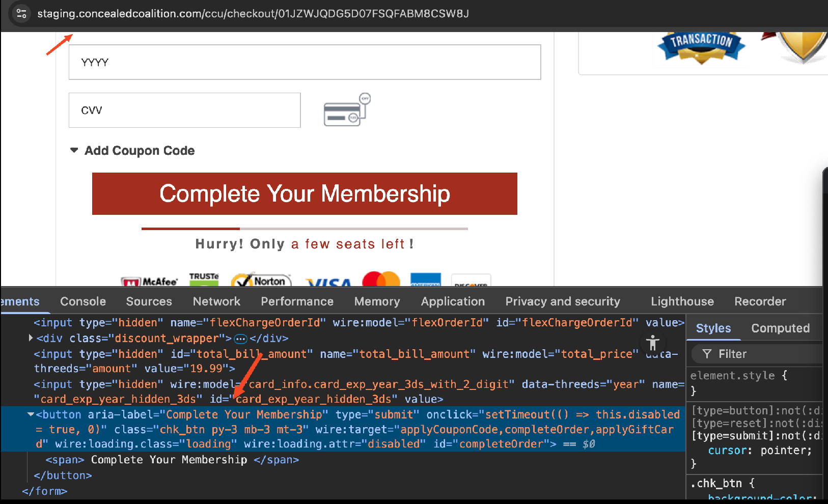Open the Lighthouse panel tab
Screen dimensions: 828x504
682,301
